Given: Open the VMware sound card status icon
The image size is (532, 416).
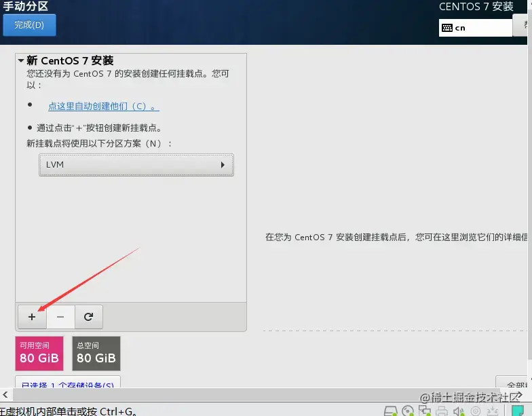Looking at the screenshot, I should coord(459,411).
